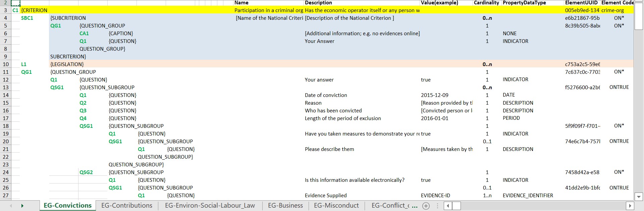Select the PropertyDataType header cell
The height and width of the screenshot is (211, 644).
click(x=533, y=3)
